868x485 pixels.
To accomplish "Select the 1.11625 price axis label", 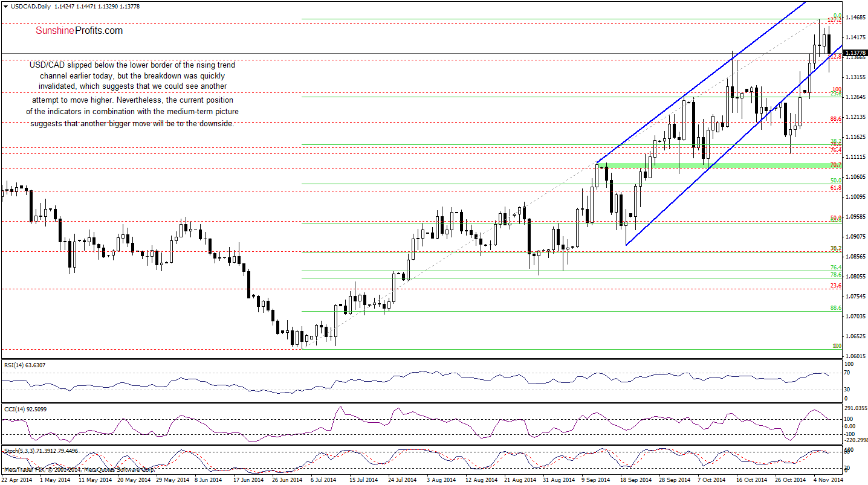I will click(856, 137).
